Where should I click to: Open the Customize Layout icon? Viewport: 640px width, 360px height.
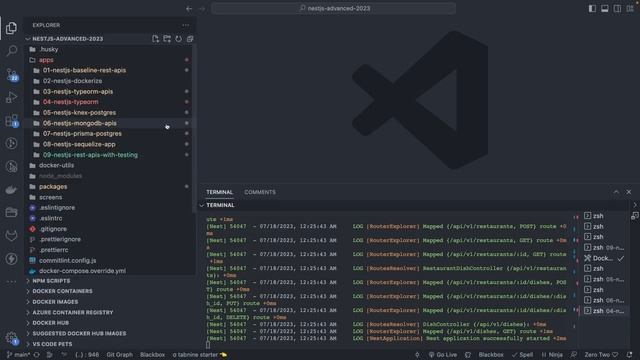(x=630, y=9)
